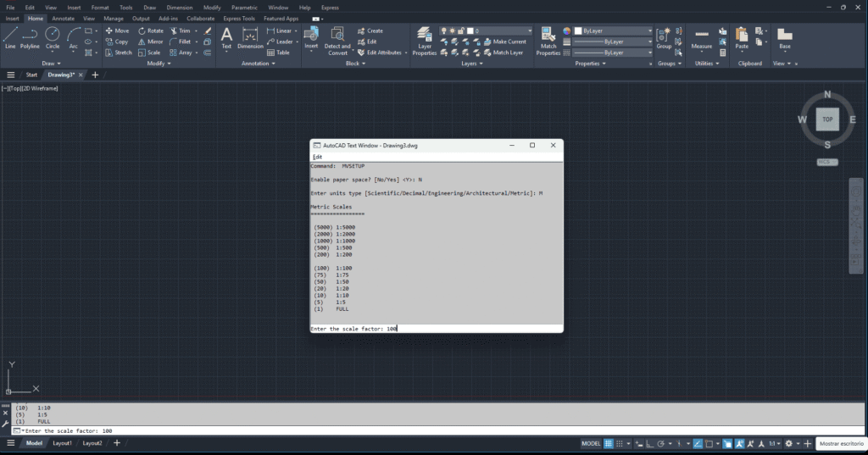The height and width of the screenshot is (455, 868).
Task: Activate the Scale tool
Action: (x=149, y=53)
